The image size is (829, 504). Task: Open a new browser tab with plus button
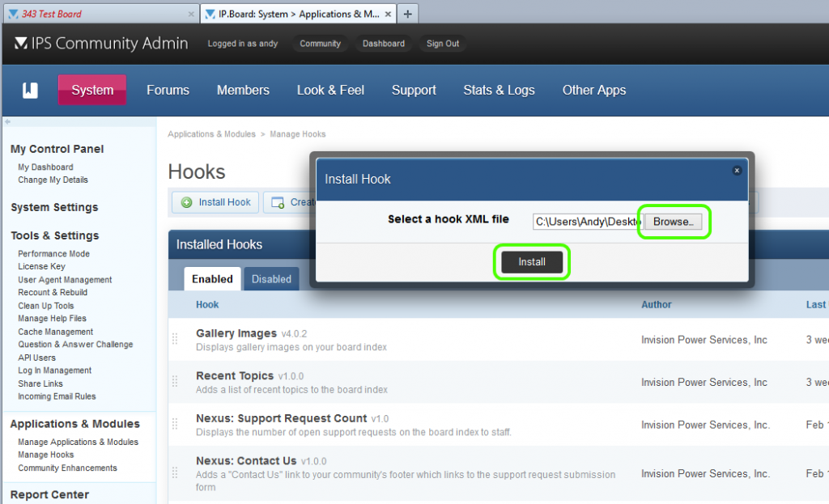pos(407,15)
